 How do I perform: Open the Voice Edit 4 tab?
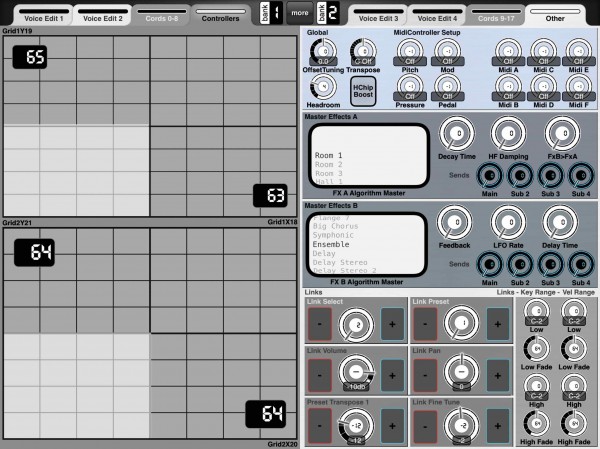(437, 15)
